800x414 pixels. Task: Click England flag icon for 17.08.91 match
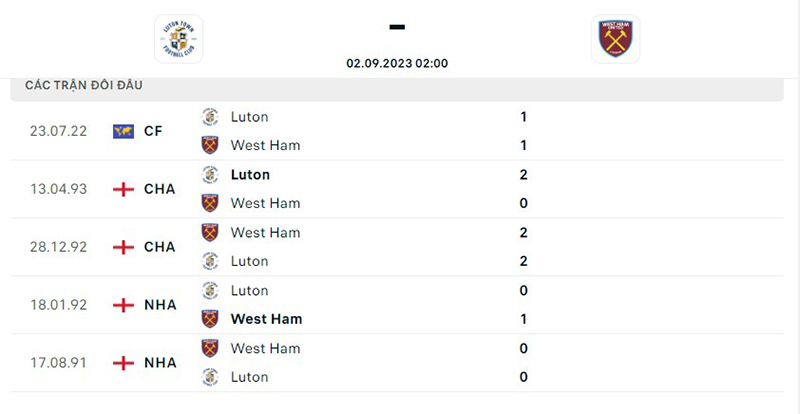pyautogui.click(x=123, y=363)
